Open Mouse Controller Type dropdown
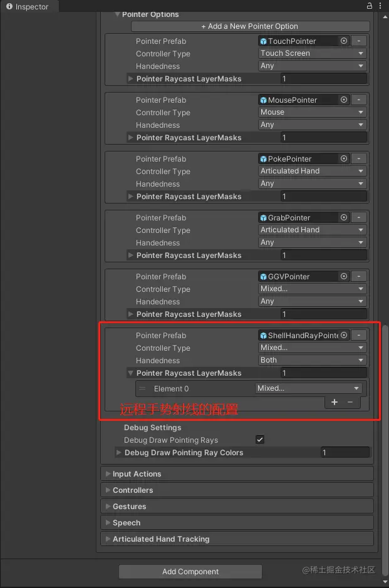389x588 pixels. click(x=312, y=112)
